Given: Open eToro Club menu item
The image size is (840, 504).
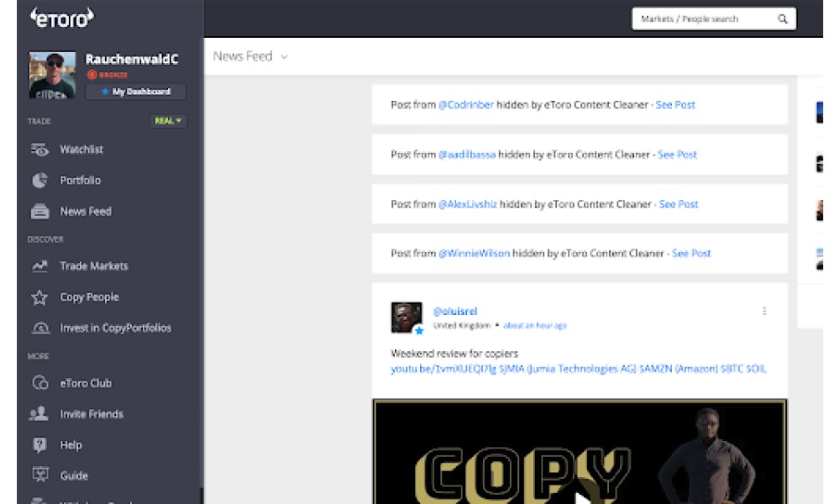Looking at the screenshot, I should [86, 384].
